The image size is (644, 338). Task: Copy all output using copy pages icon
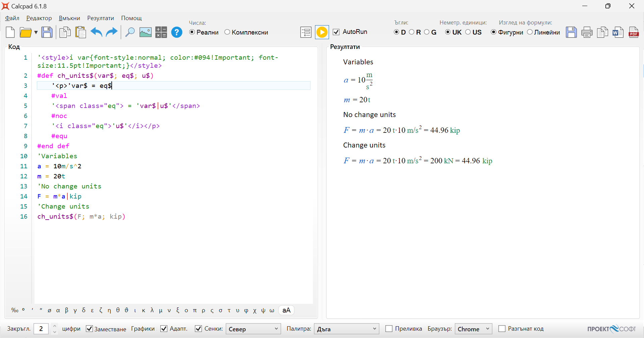click(602, 32)
